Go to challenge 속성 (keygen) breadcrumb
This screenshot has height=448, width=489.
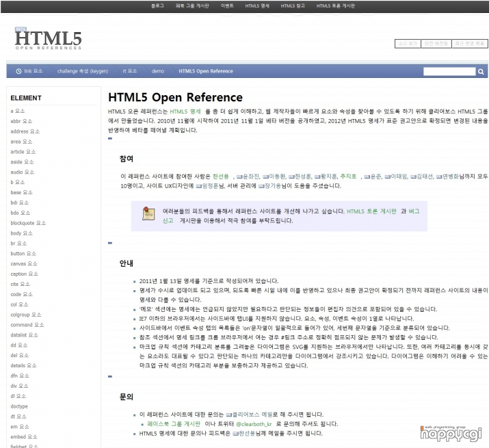[83, 71]
